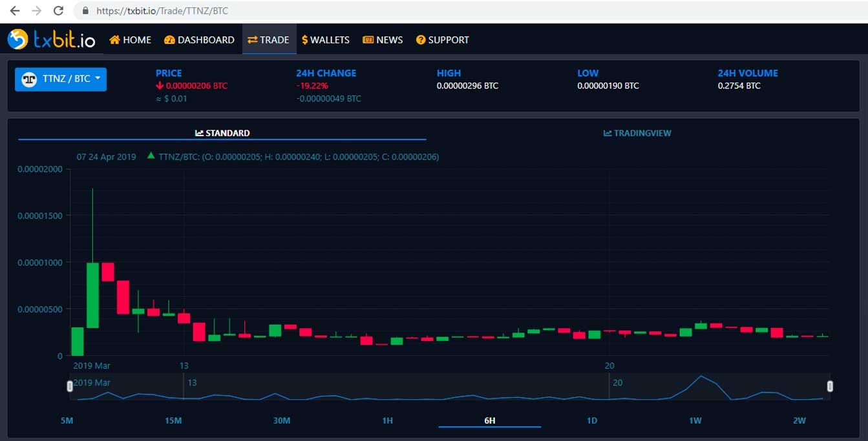Screen dimensions: 868x441
Task: Click the STANDARD chart-style icon
Action: point(199,132)
